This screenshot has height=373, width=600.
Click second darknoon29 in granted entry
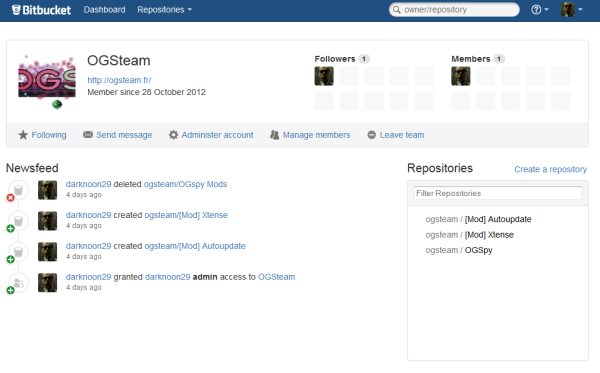tap(168, 277)
